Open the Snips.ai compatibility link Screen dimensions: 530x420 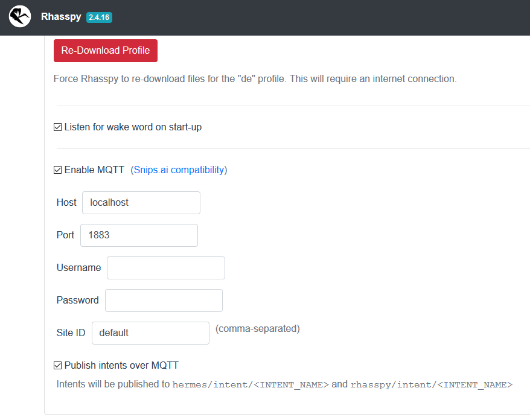pyautogui.click(x=179, y=170)
